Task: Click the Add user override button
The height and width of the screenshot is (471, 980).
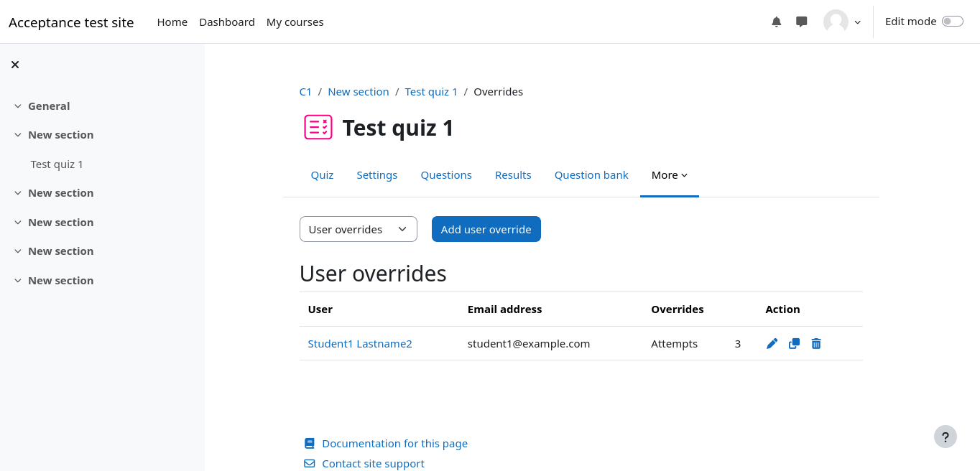Action: coord(486,230)
